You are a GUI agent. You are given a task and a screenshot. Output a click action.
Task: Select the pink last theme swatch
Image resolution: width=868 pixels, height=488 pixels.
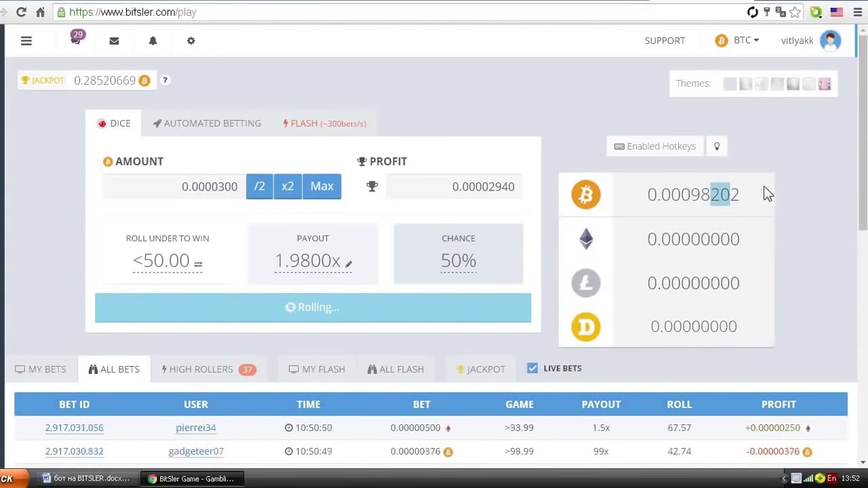[x=825, y=83]
